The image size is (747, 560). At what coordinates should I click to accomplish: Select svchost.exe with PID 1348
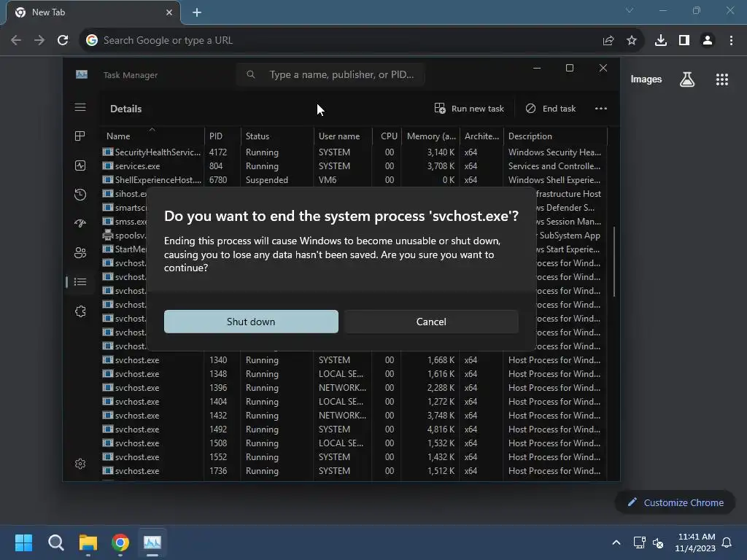(x=354, y=374)
